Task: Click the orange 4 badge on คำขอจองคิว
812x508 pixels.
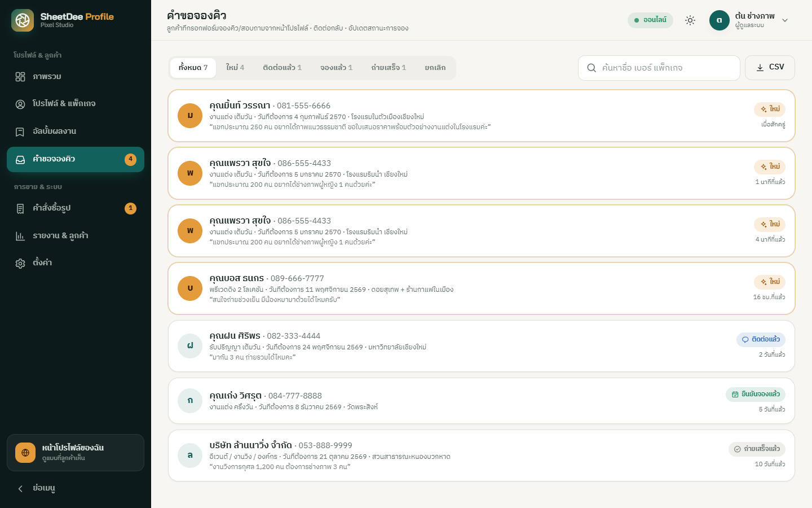Action: click(x=130, y=159)
